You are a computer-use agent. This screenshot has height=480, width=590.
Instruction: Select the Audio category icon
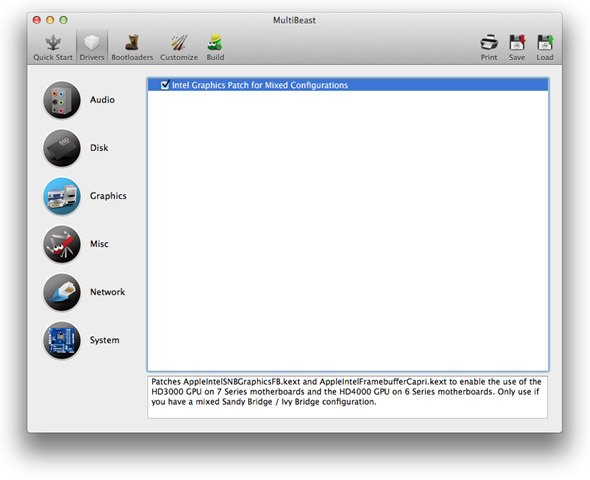(62, 100)
